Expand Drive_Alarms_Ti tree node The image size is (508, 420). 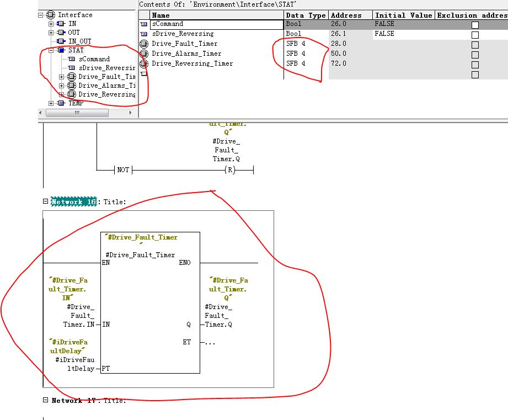coord(62,86)
